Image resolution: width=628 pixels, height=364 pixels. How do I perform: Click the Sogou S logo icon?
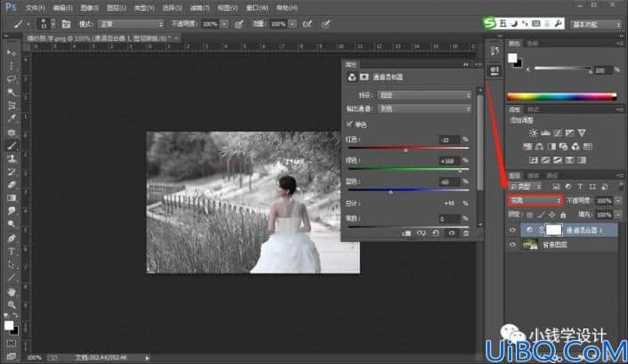pyautogui.click(x=489, y=24)
